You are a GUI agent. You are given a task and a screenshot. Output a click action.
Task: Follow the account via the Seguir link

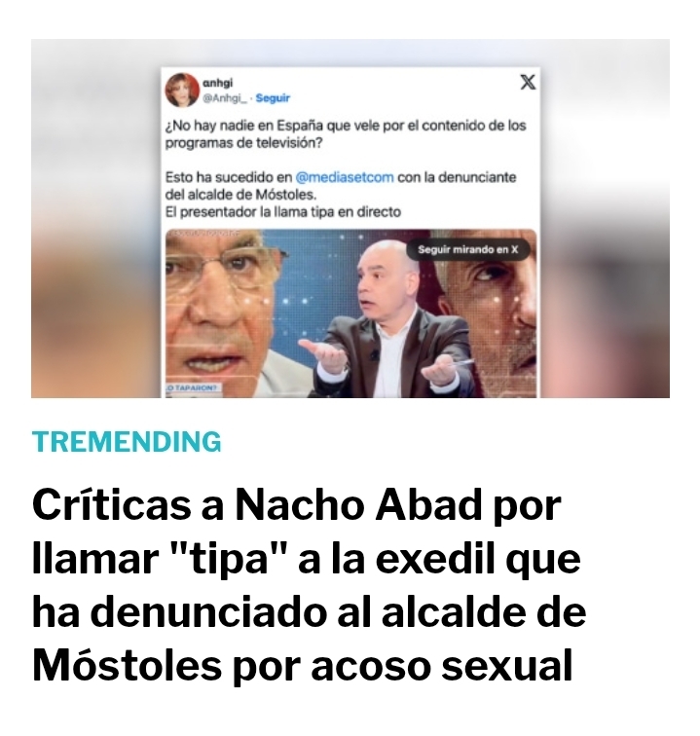pyautogui.click(x=273, y=98)
